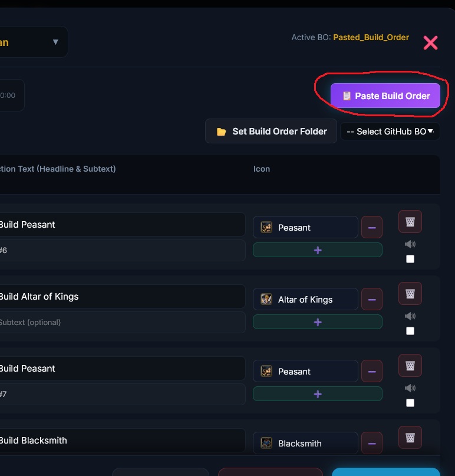Open the Select GitHub BO dropdown
This screenshot has width=455, height=476.
390,132
